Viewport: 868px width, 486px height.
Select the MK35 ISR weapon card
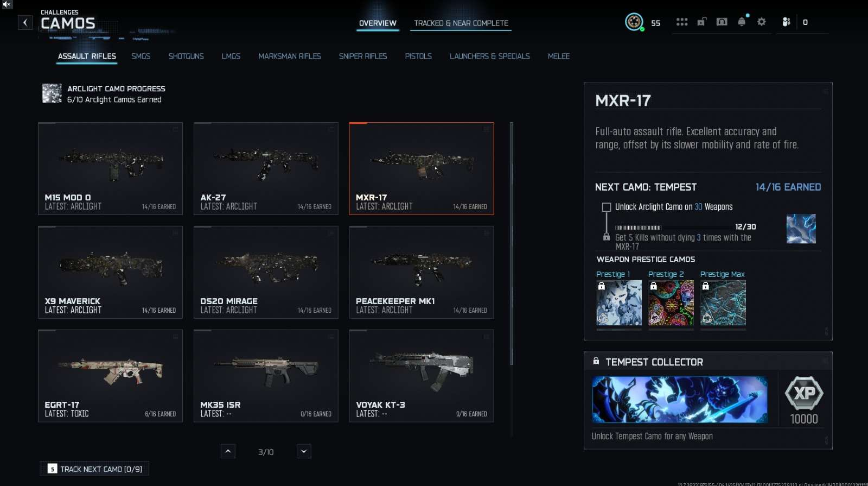pyautogui.click(x=266, y=376)
